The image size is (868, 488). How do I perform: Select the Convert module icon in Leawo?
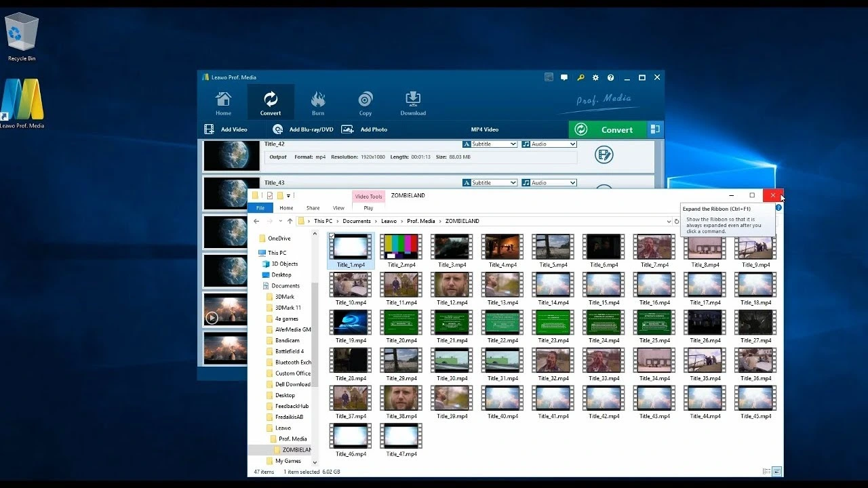(271, 103)
